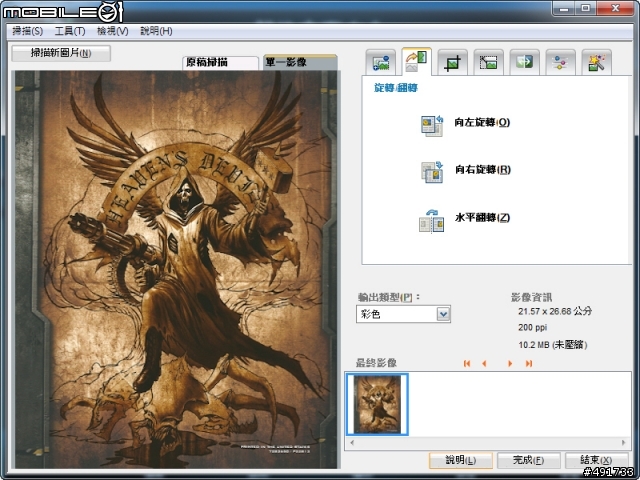This screenshot has width=640, height=480.
Task: Click the large scanned poster preview
Action: point(176,269)
